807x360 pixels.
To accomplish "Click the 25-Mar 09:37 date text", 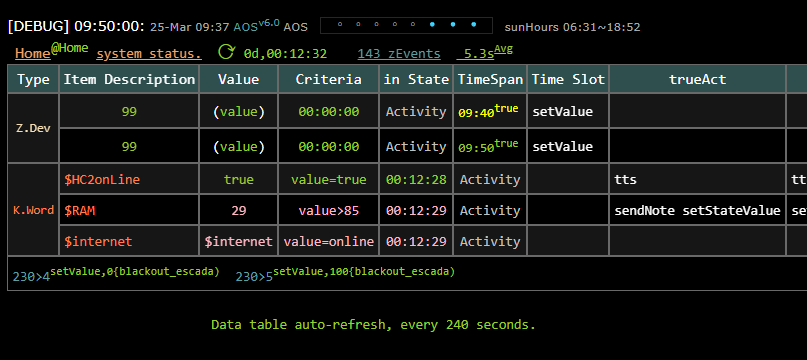I will point(190,27).
